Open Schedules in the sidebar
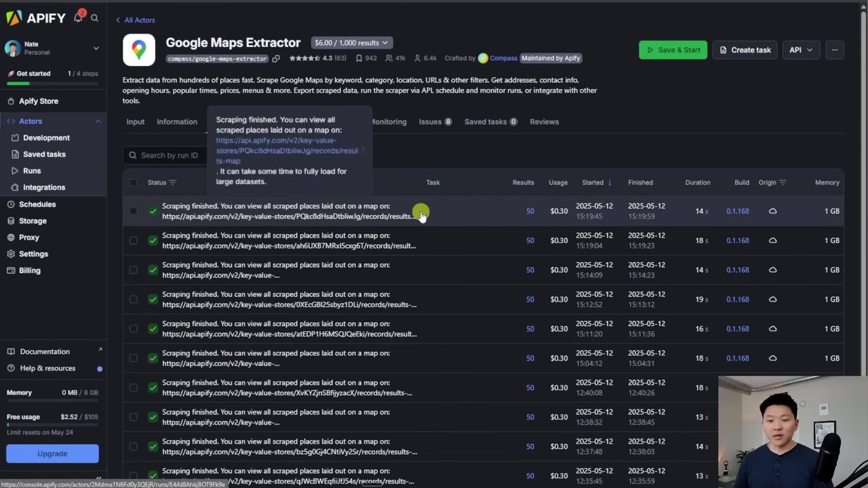 [x=37, y=204]
